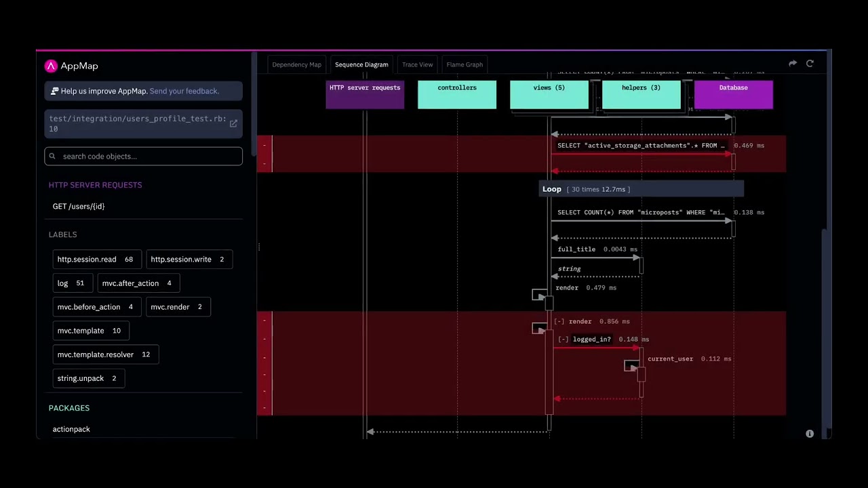Switch to the Dependency Map tab

click(x=296, y=64)
